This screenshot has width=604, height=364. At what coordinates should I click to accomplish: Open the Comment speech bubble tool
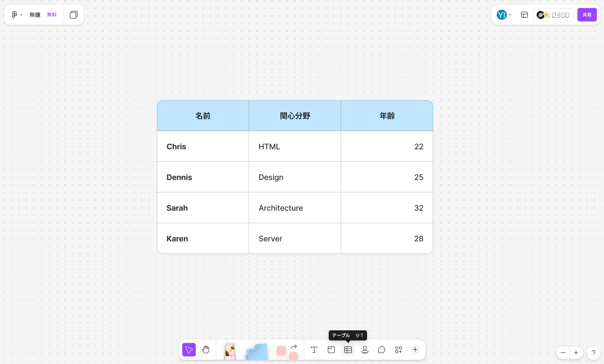(381, 350)
